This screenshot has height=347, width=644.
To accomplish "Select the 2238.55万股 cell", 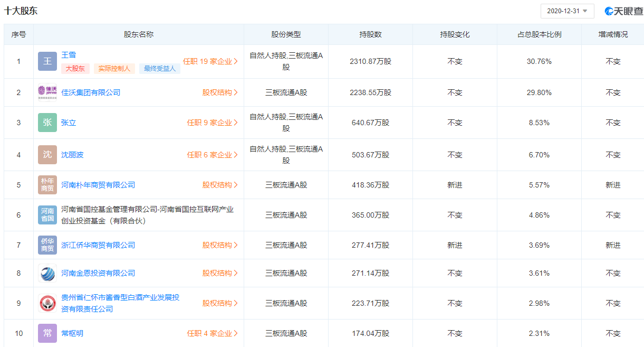I will point(370,92).
